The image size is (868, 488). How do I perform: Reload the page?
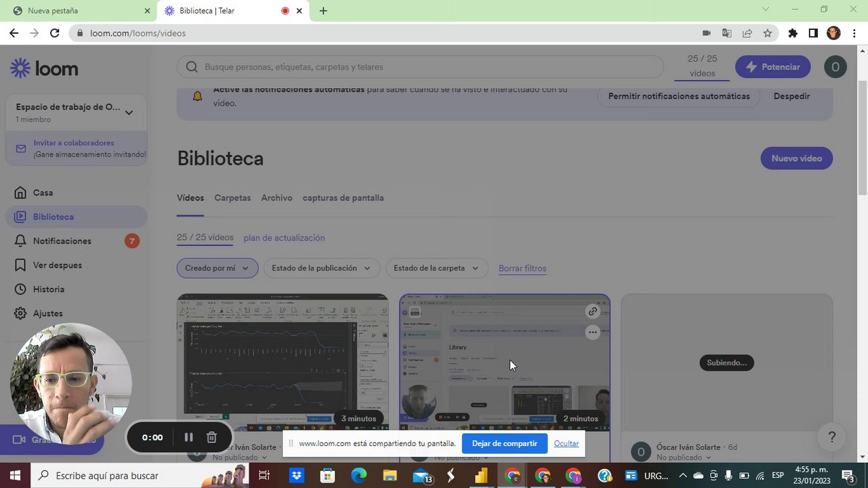tap(54, 33)
